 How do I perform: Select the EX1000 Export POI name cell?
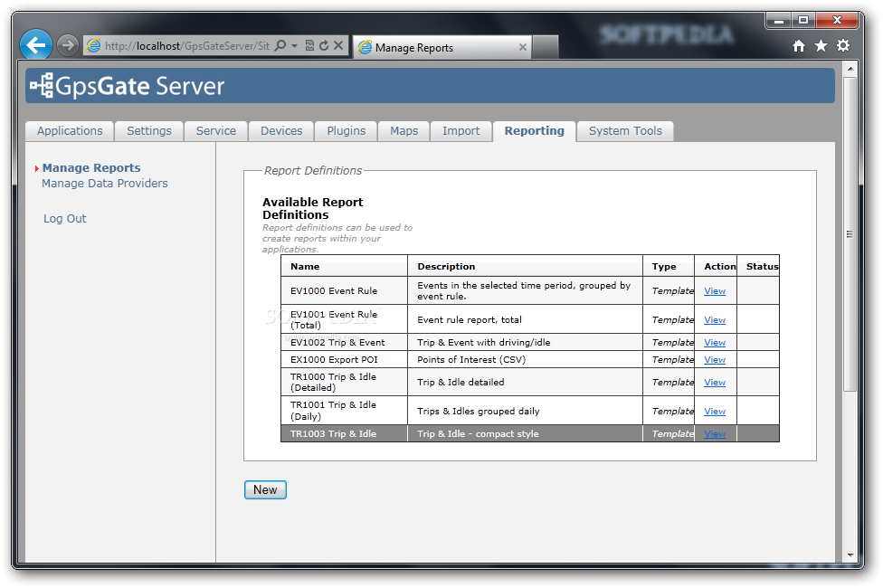coord(344,360)
